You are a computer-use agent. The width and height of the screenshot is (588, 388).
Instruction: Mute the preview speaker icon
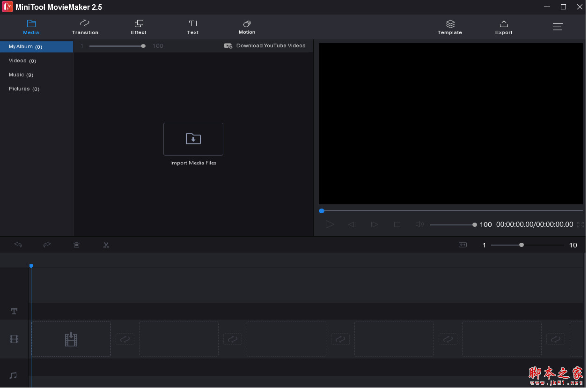click(419, 224)
